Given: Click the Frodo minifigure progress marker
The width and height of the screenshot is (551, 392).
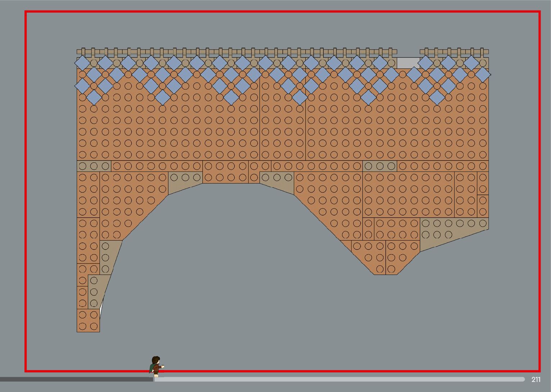Looking at the screenshot, I should pyautogui.click(x=156, y=366).
